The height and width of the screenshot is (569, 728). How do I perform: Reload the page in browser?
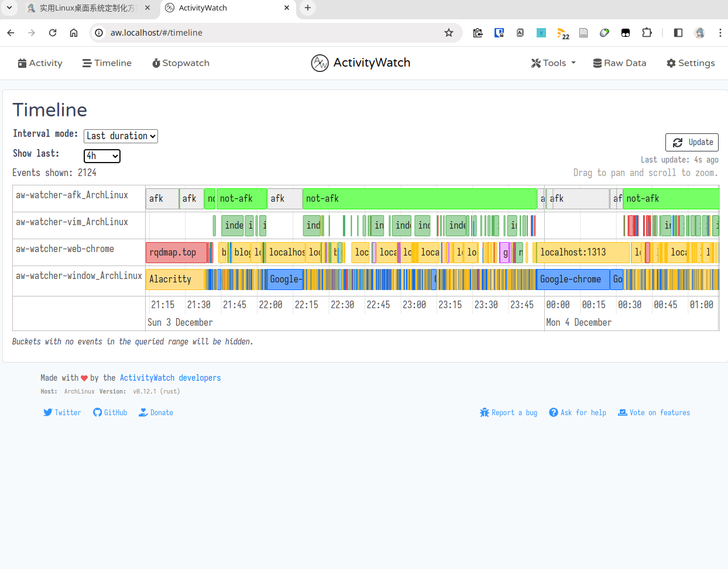[x=53, y=33]
